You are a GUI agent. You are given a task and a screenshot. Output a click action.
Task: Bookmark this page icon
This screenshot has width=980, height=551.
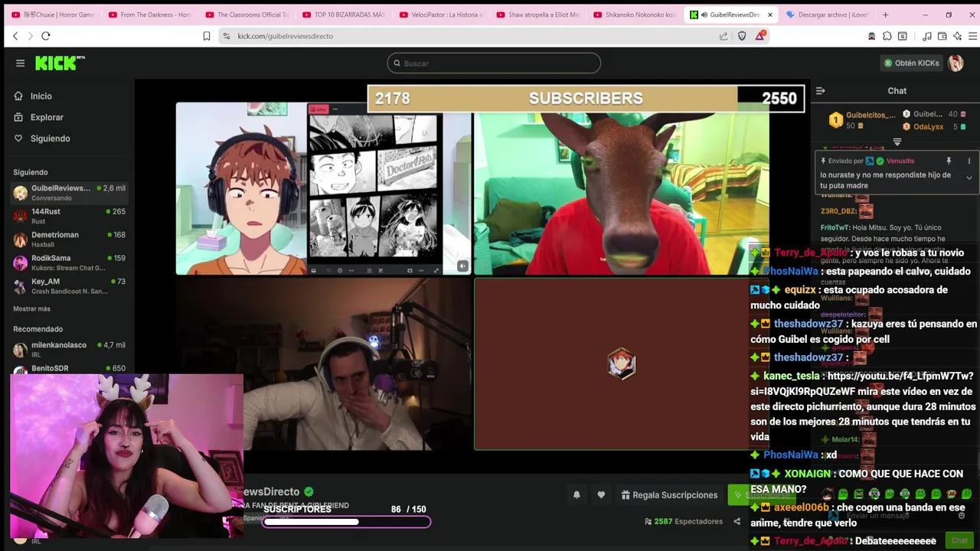(x=206, y=36)
